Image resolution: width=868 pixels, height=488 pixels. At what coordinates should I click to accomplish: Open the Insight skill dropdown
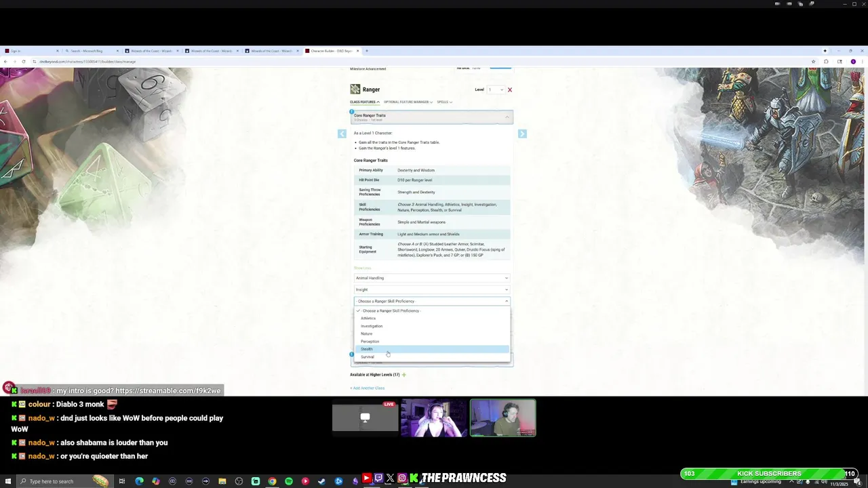click(x=431, y=289)
